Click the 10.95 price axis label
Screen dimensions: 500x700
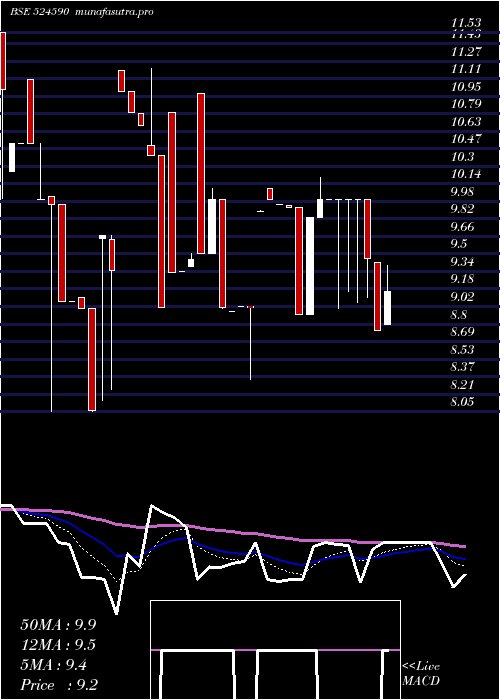[466, 86]
